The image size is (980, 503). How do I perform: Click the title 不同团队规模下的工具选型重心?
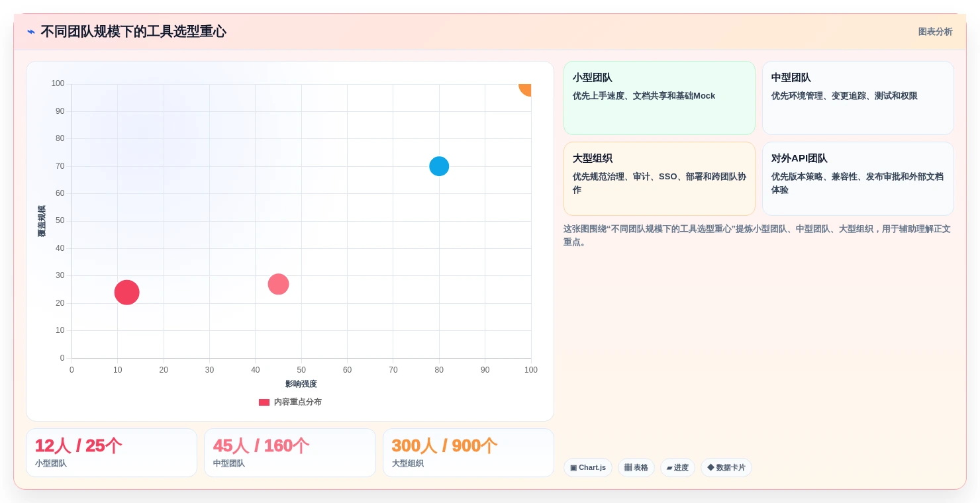coord(134,31)
